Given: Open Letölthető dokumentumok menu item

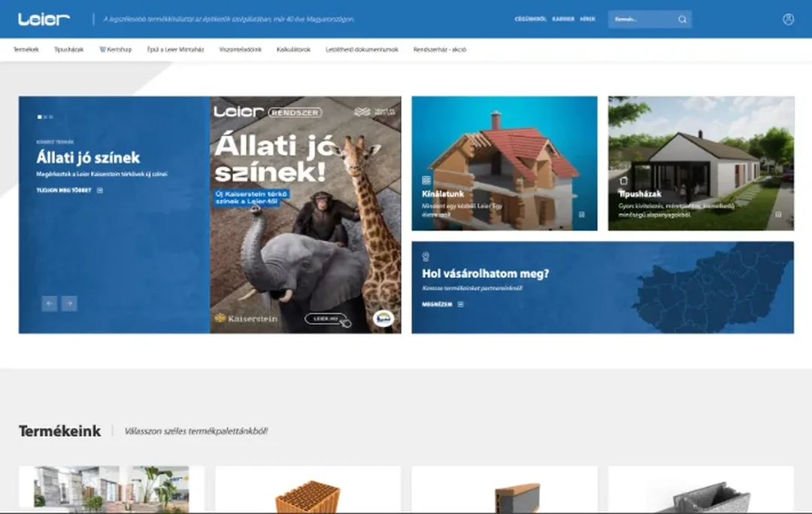Looking at the screenshot, I should 362,50.
